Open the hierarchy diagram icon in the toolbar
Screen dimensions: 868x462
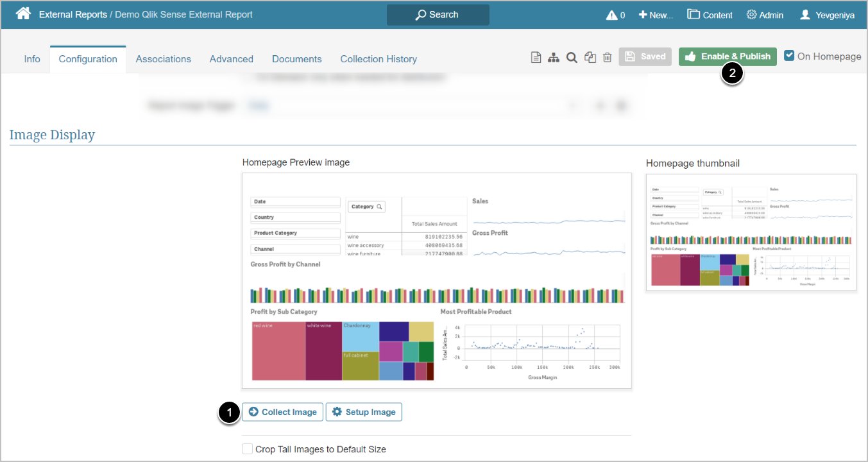[x=554, y=57]
